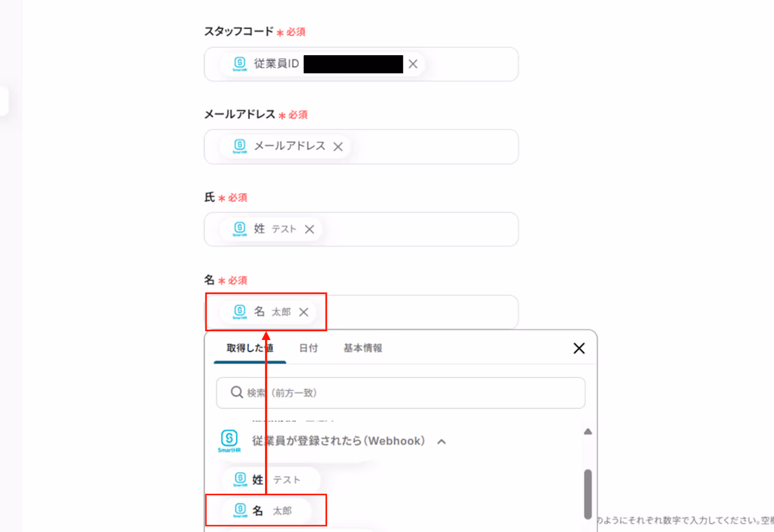This screenshot has width=774, height=532.
Task: Click the popup list scrollbar up arrow
Action: (x=588, y=431)
